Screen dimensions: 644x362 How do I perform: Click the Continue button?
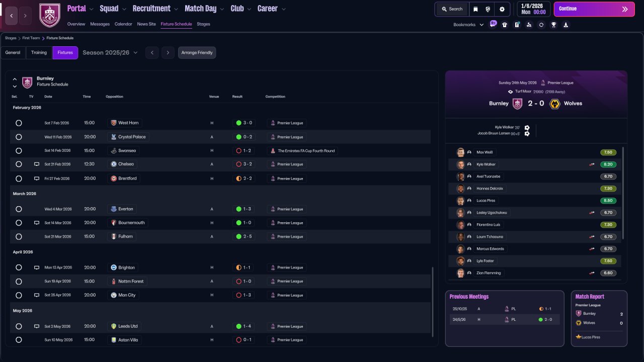tap(594, 9)
